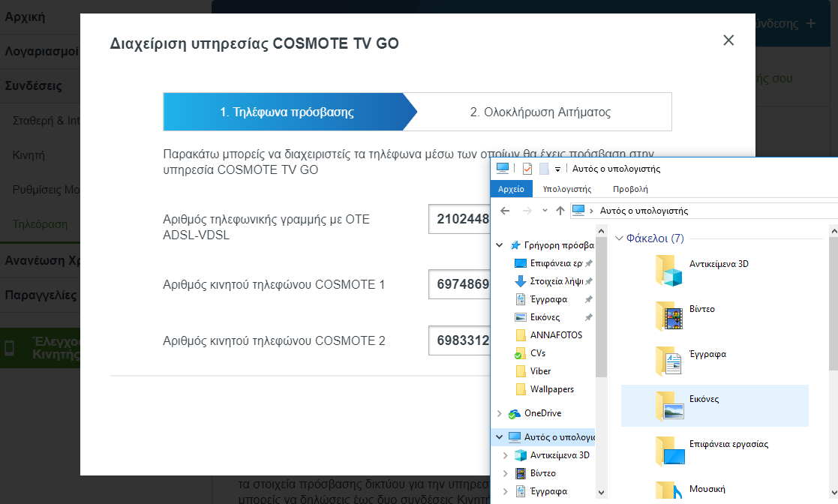The height and width of the screenshot is (504, 838).
Task: Click the mobile phone icon in green sidebar button
Action: [9, 349]
